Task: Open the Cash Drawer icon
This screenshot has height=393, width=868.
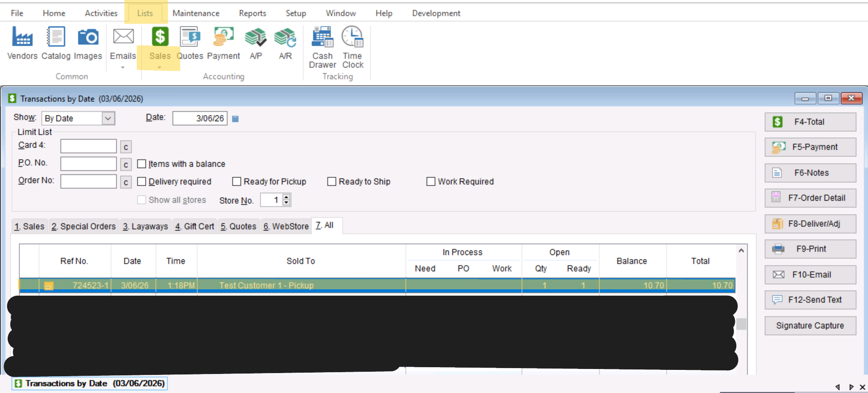Action: click(x=322, y=37)
